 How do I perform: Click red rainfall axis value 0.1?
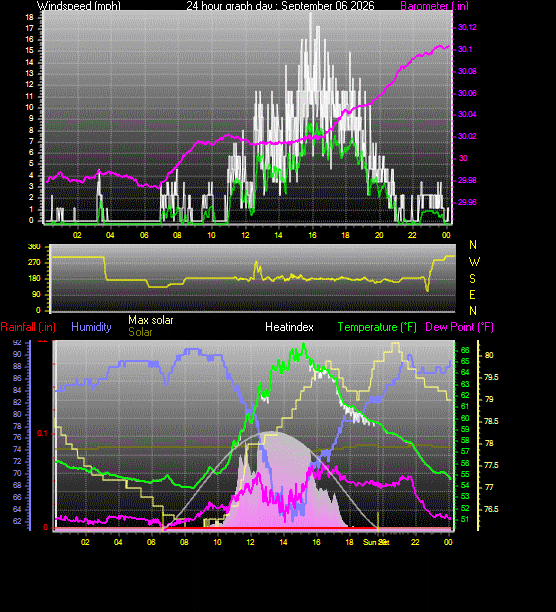[x=42, y=434]
